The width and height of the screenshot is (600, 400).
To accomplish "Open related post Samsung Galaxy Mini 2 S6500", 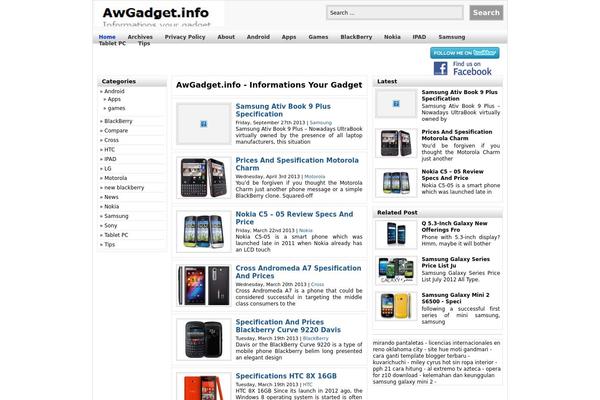I will tap(455, 298).
